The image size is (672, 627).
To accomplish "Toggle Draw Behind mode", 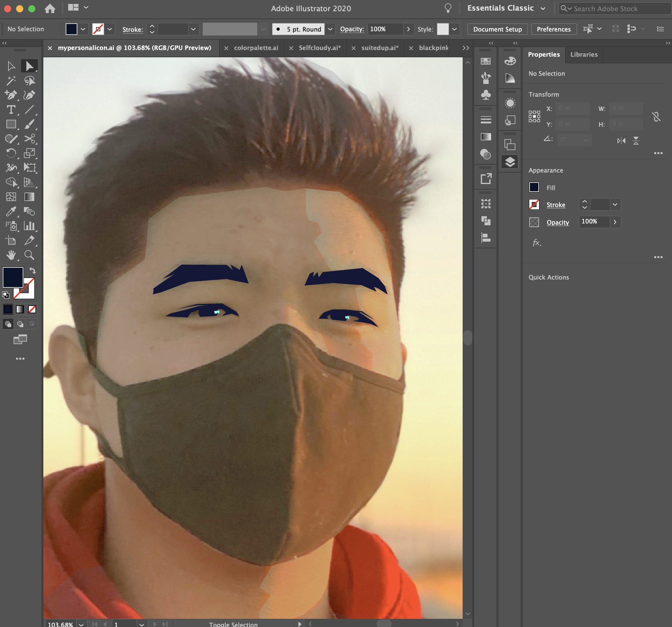I will point(20,324).
